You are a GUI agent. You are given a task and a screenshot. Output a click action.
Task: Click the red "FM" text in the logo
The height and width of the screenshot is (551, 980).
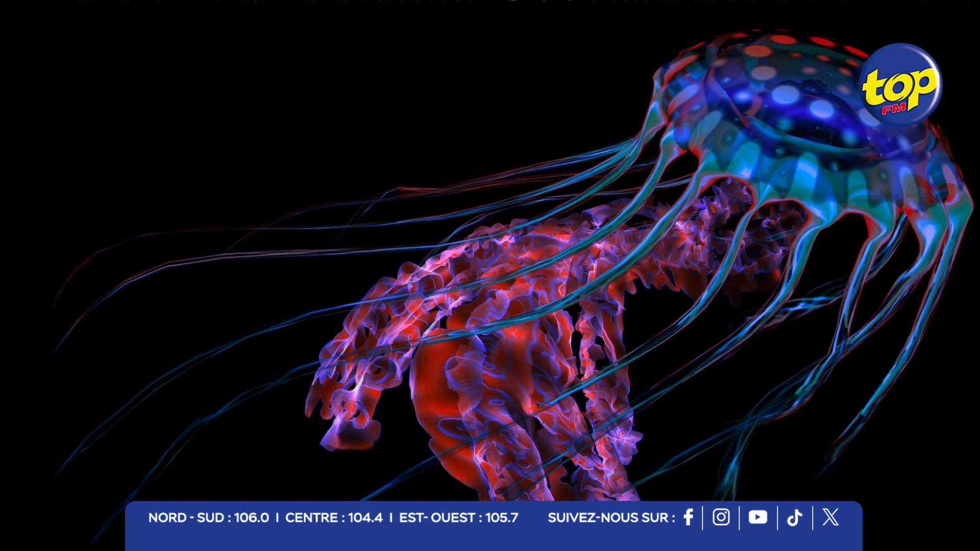[x=893, y=108]
